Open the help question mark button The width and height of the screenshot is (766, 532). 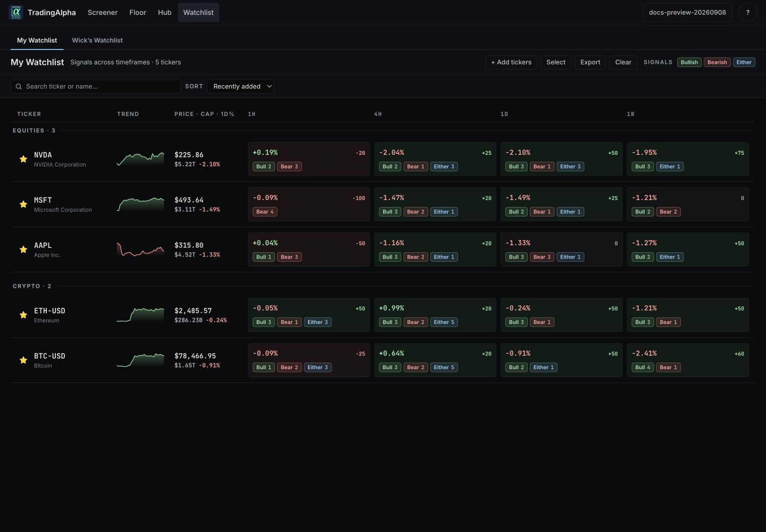pos(747,12)
